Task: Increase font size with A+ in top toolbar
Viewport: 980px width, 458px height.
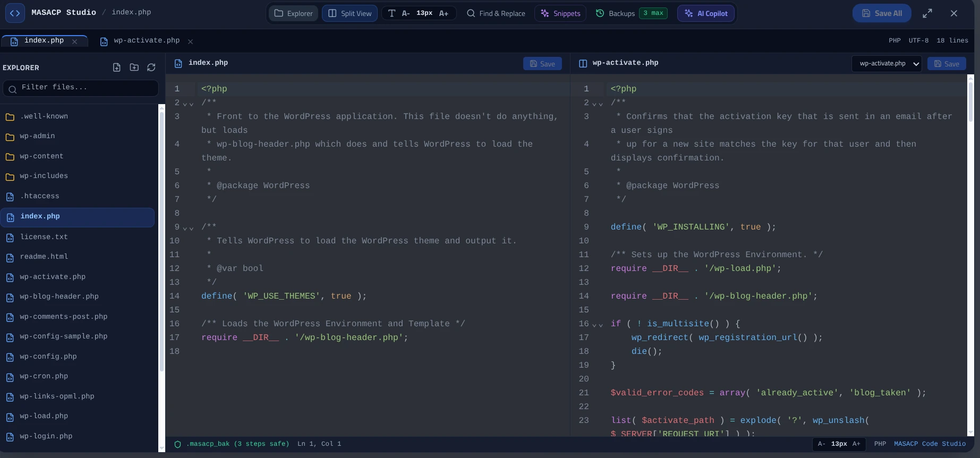Action: pyautogui.click(x=444, y=13)
